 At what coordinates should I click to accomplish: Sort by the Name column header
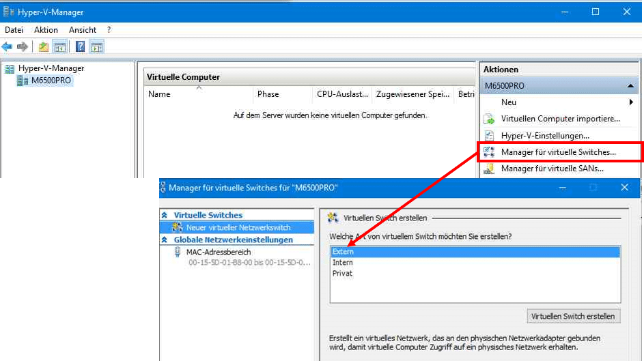click(199, 94)
